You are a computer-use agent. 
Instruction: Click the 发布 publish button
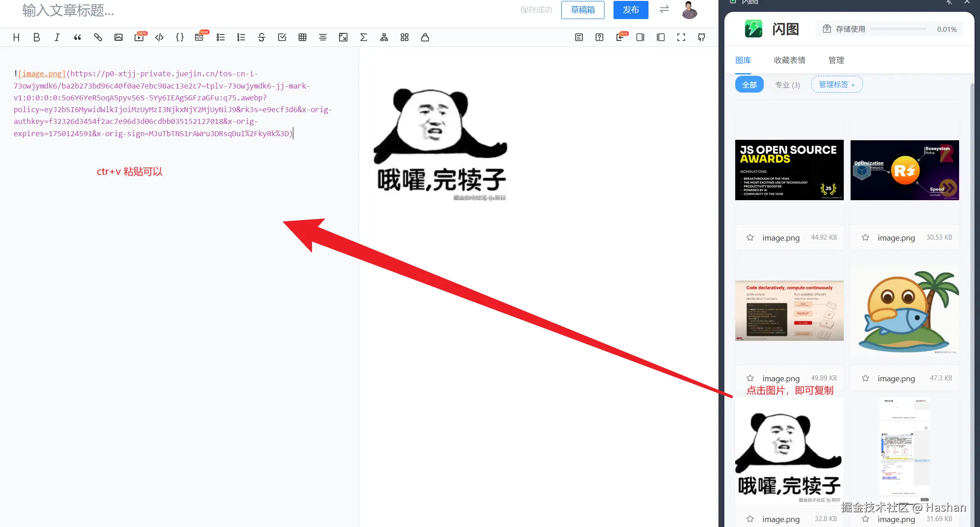point(631,10)
